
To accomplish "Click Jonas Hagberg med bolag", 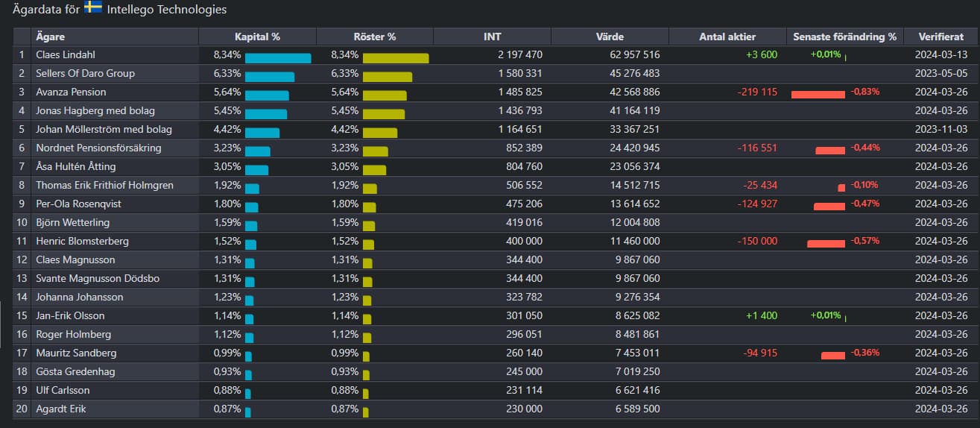I will click(95, 111).
